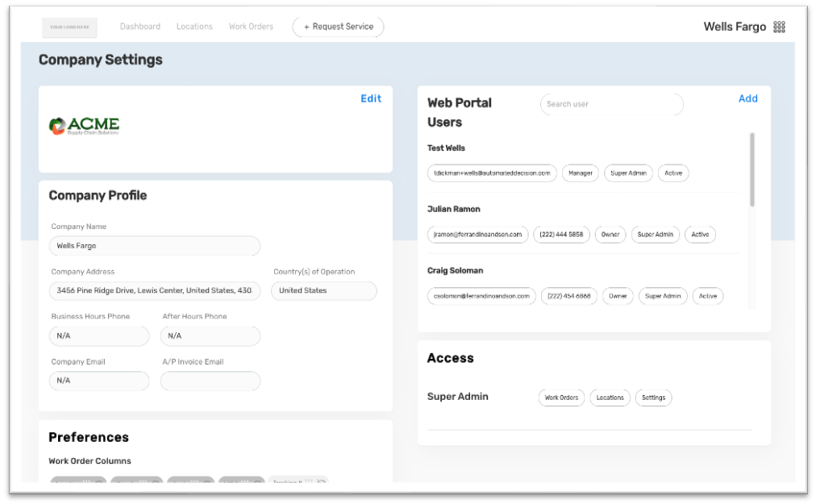Focus the Search user field
This screenshot has width=816, height=504.
611,104
